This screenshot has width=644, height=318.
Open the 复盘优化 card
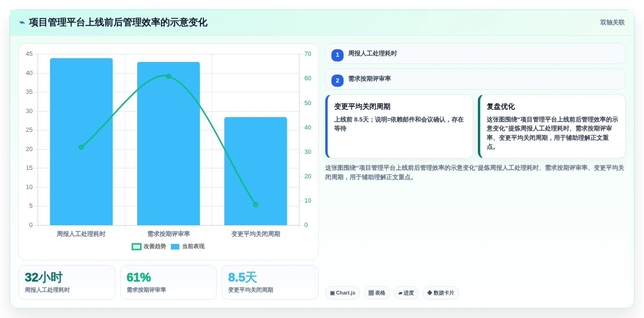click(x=552, y=127)
